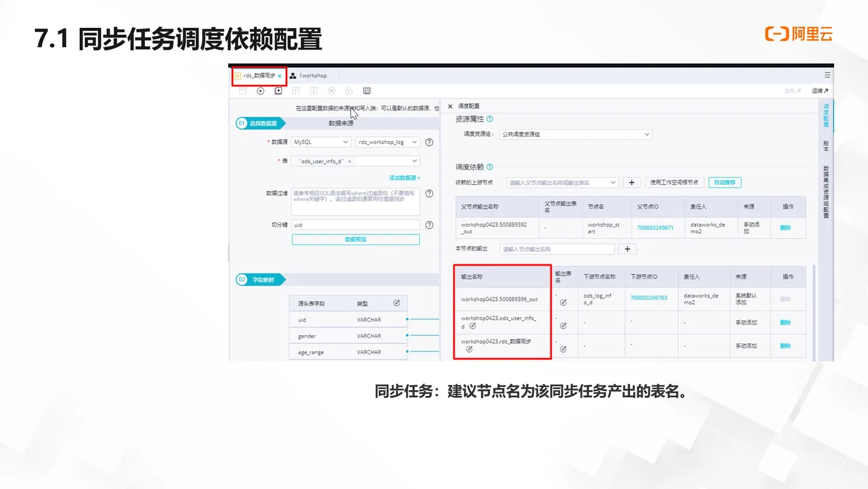Close the 调度配置 panel with the X
Viewport: 868px width, 489px height.
[x=450, y=106]
